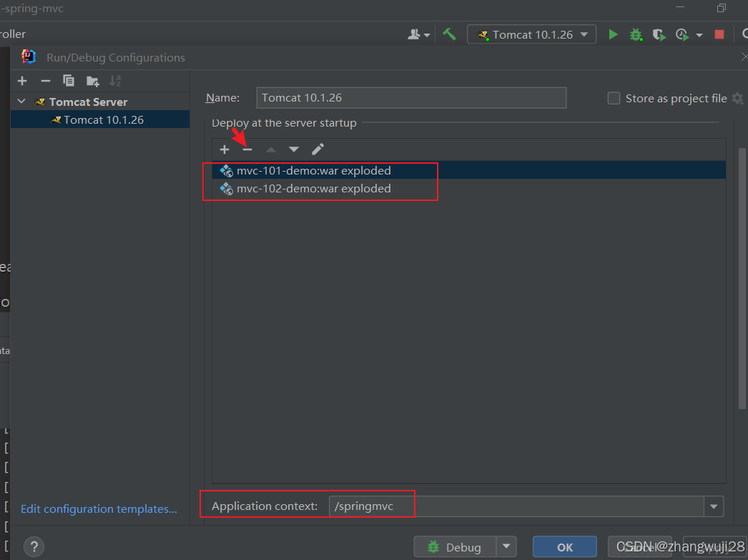Click the Name input field
This screenshot has width=748, height=560.
pyautogui.click(x=411, y=98)
